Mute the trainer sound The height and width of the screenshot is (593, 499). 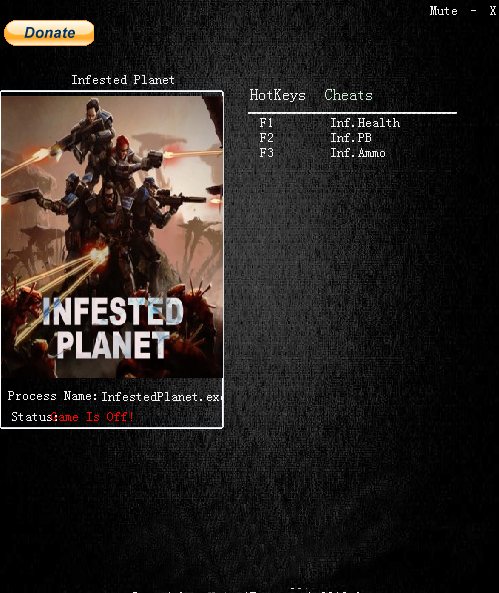pyautogui.click(x=443, y=11)
